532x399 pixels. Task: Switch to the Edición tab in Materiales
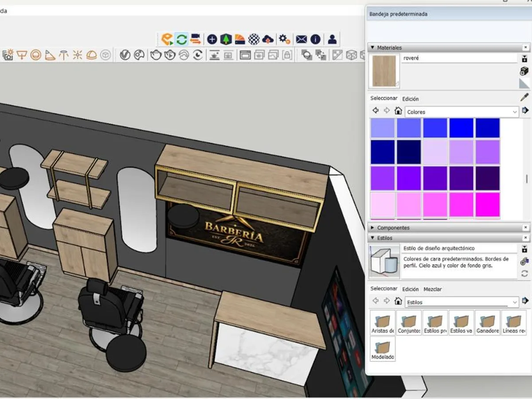(411, 99)
